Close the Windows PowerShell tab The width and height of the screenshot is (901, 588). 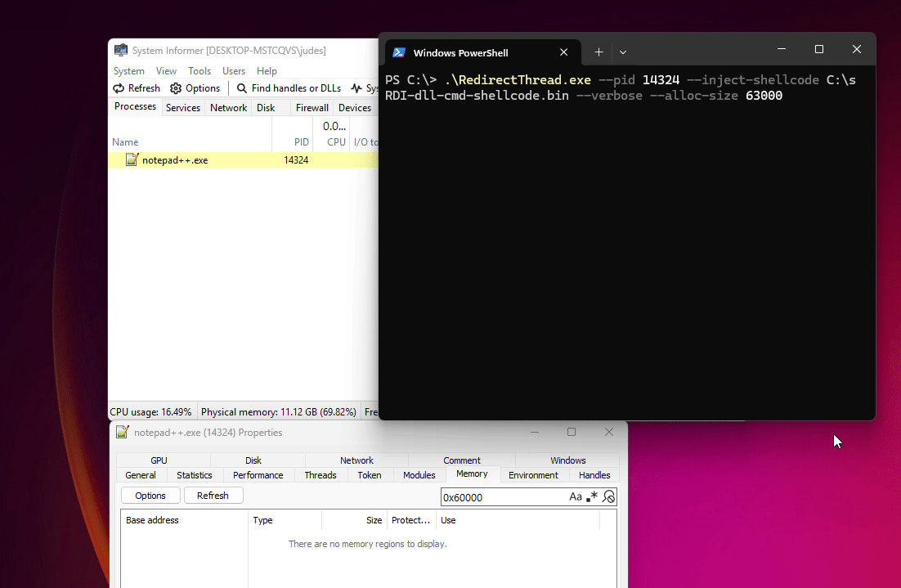[563, 52]
